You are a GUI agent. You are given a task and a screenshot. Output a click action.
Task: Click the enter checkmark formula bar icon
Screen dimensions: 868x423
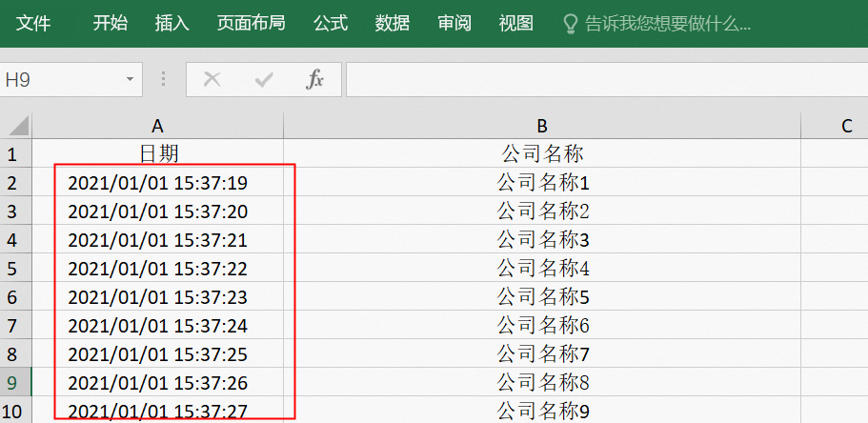(x=264, y=80)
